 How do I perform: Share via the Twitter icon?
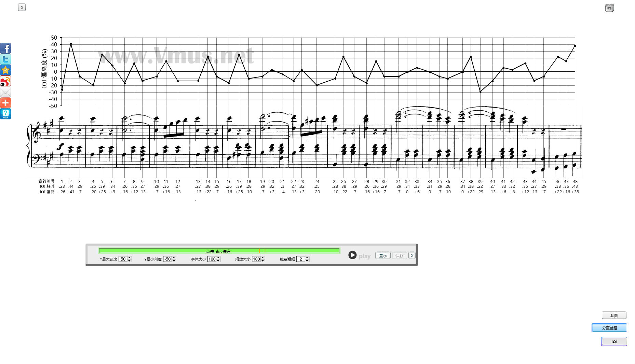[5, 59]
